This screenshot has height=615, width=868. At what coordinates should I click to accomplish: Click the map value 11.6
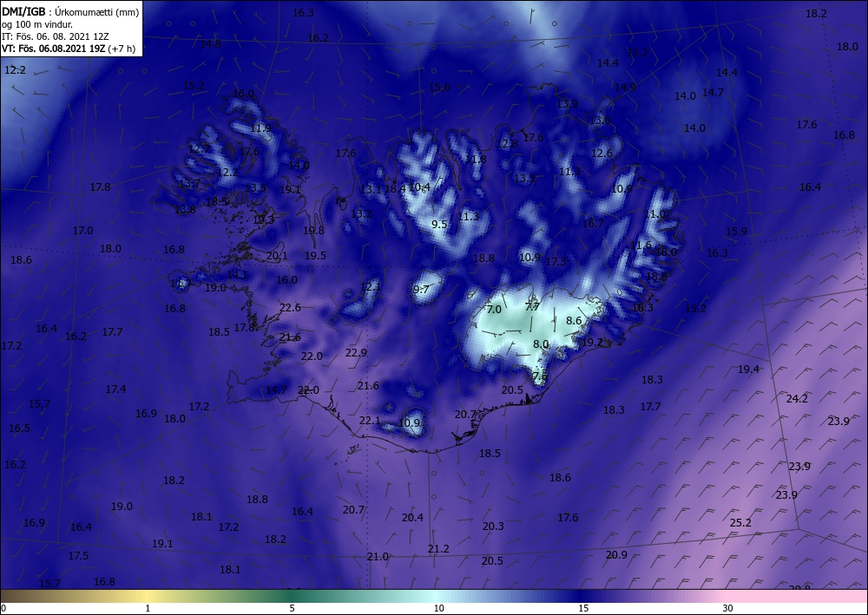pyautogui.click(x=641, y=245)
